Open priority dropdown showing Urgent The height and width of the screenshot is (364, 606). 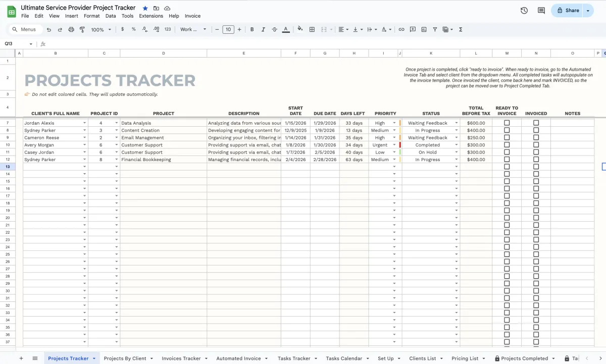tap(395, 145)
